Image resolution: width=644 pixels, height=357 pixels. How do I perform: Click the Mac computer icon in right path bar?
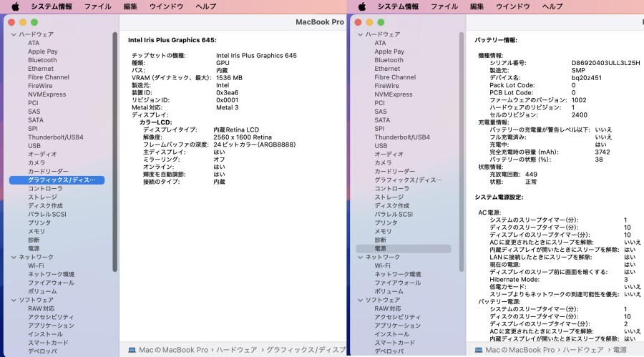coord(479,350)
